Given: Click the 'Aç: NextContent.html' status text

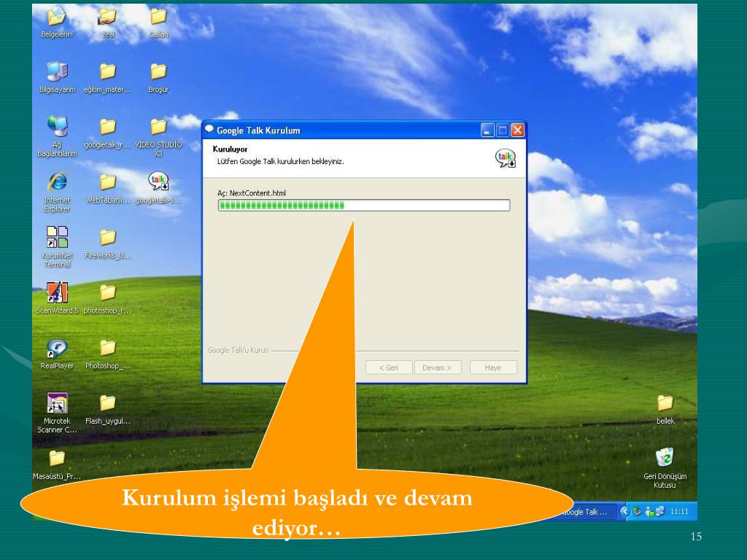Looking at the screenshot, I should (252, 193).
